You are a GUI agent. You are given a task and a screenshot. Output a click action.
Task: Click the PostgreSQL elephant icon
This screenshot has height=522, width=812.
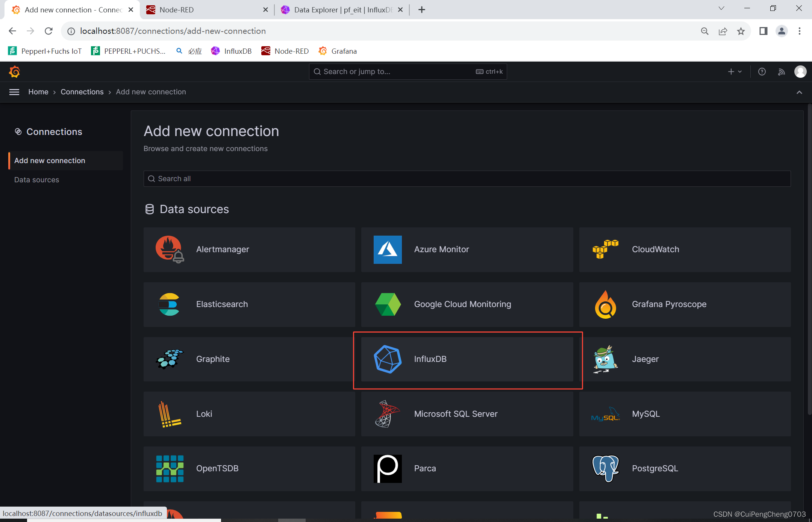coord(606,469)
